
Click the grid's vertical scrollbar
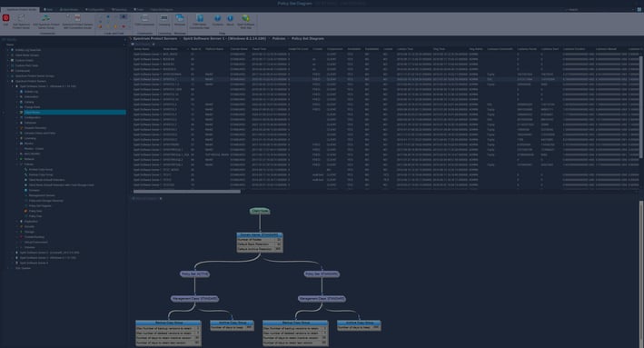click(641, 107)
